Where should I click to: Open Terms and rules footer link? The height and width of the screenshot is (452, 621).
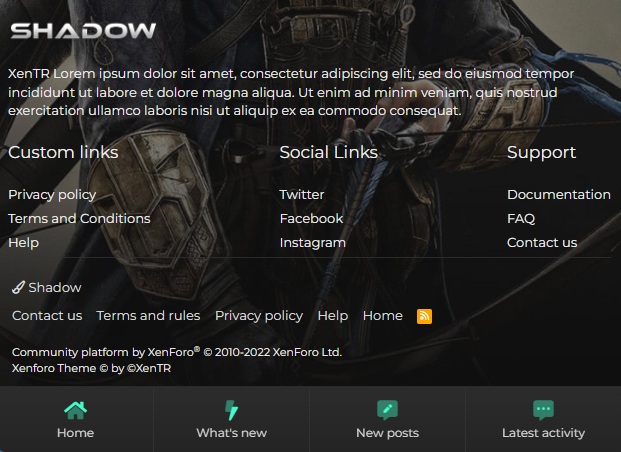148,315
